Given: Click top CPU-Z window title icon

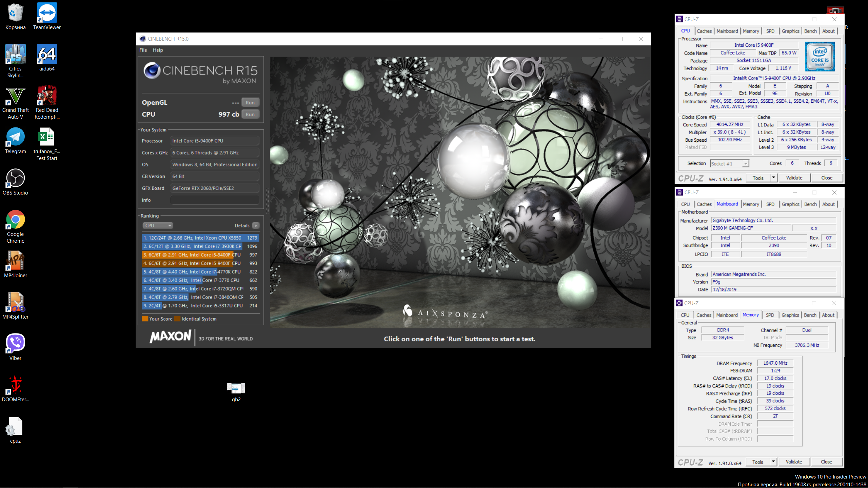Looking at the screenshot, I should (x=679, y=19).
